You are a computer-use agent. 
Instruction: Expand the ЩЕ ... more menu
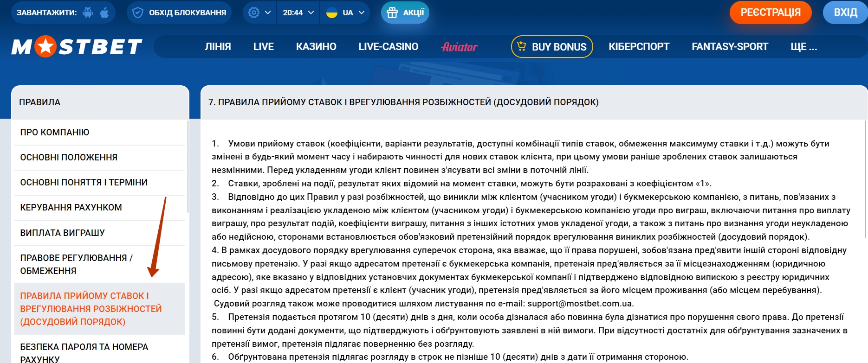click(804, 46)
